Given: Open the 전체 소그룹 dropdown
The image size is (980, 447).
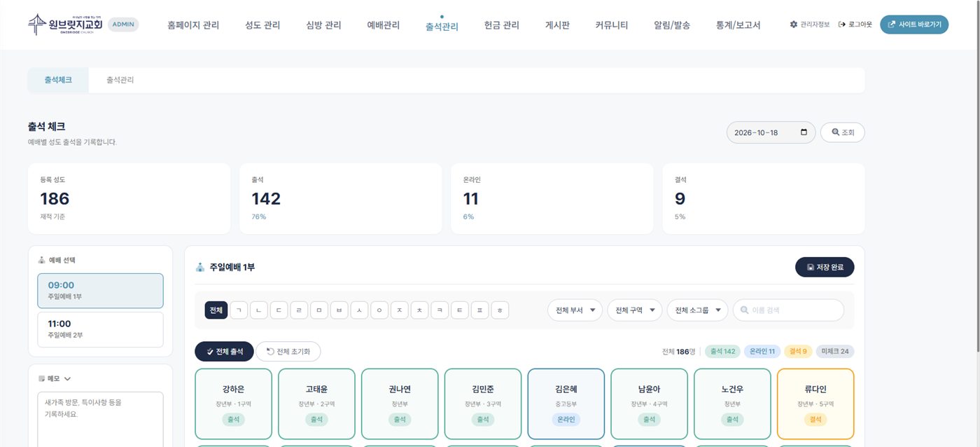Looking at the screenshot, I should click(697, 310).
